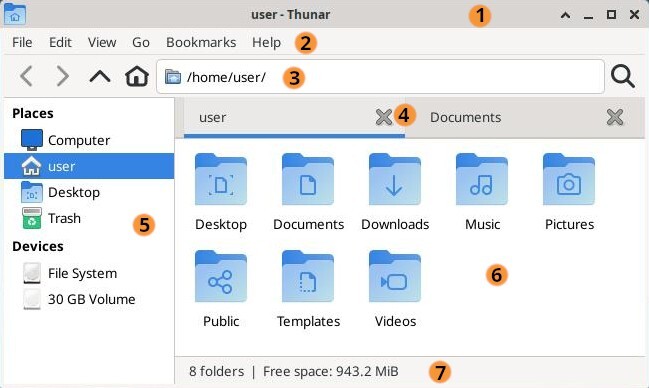
Task: Click the Pictures folder name
Action: tap(569, 224)
